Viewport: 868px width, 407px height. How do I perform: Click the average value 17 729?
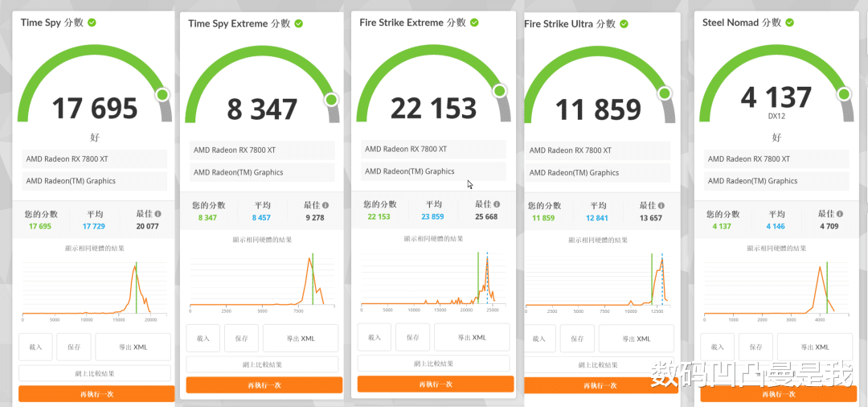click(x=93, y=227)
